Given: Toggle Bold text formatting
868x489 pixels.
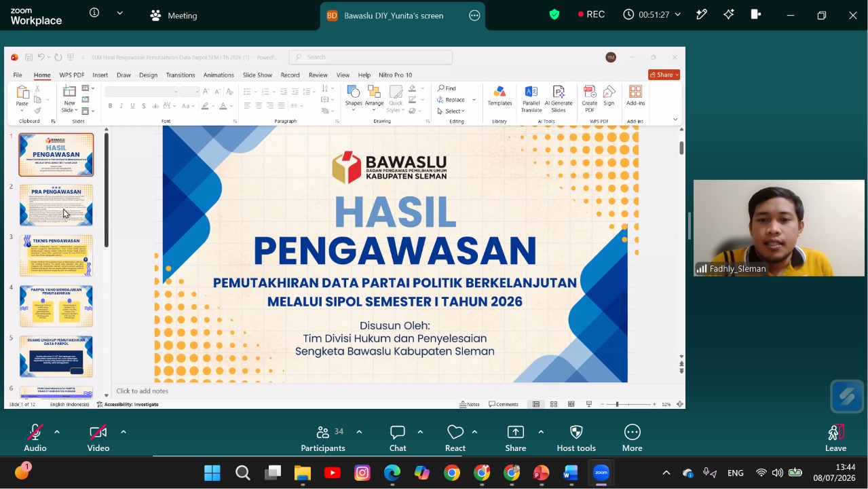Looking at the screenshot, I should 110,106.
